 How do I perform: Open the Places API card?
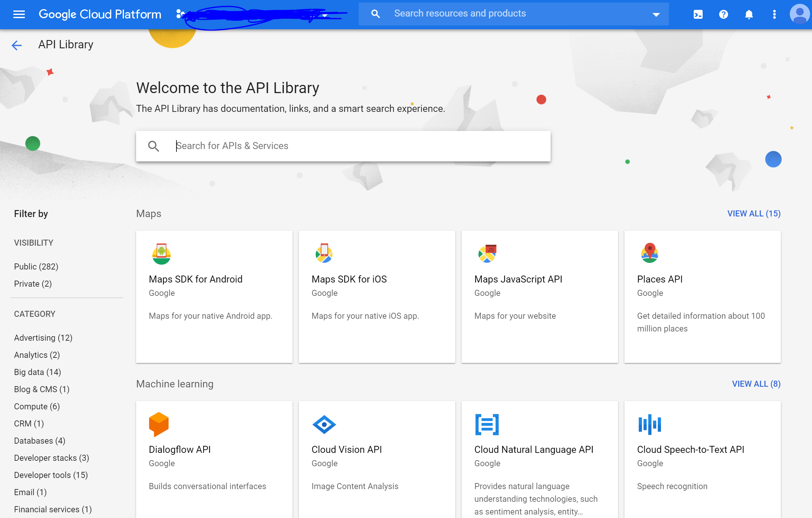(702, 296)
